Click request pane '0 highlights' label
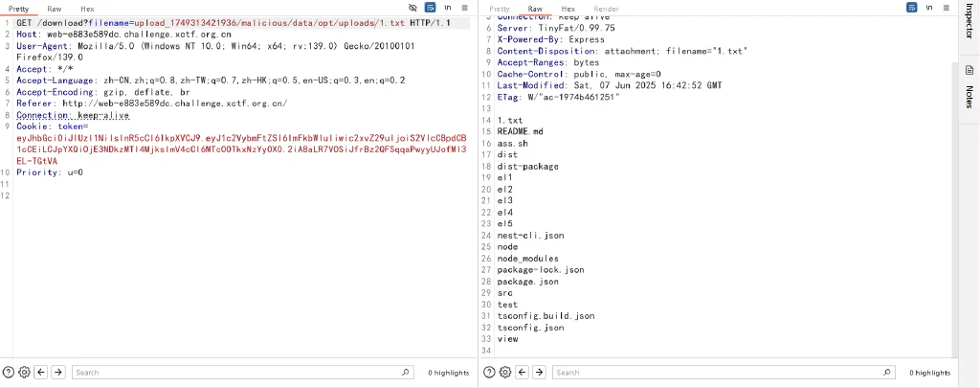The height and width of the screenshot is (388, 980). [448, 373]
